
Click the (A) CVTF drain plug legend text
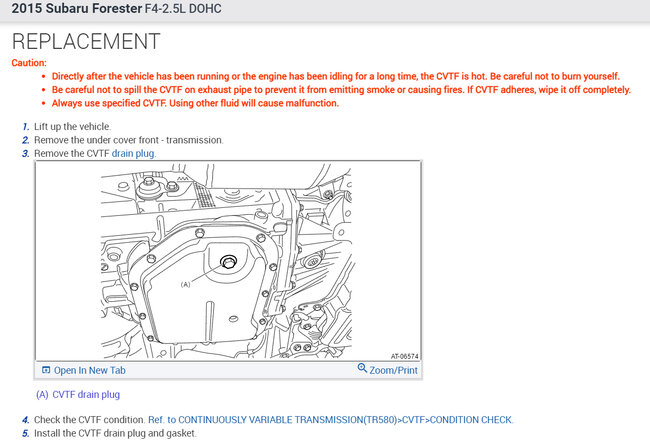pyautogui.click(x=78, y=395)
